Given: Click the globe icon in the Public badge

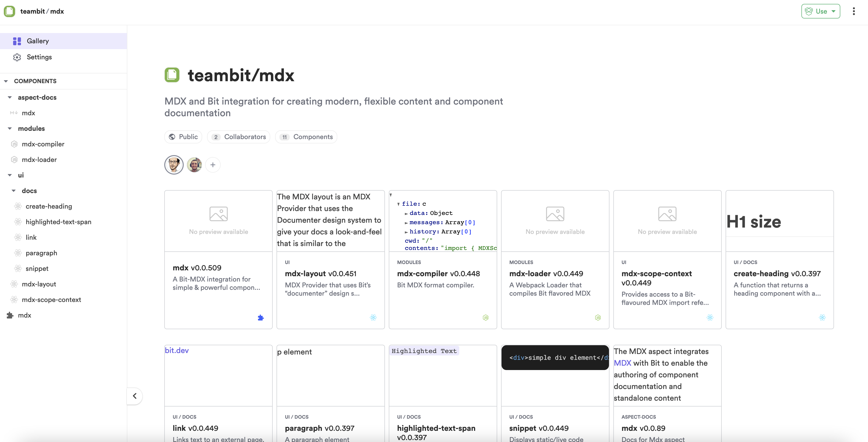Looking at the screenshot, I should point(172,137).
